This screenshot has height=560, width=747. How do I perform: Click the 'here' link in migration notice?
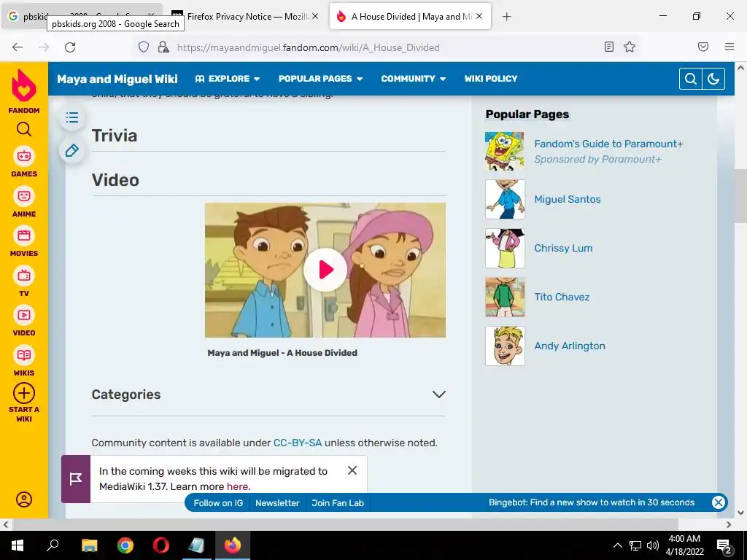[237, 486]
